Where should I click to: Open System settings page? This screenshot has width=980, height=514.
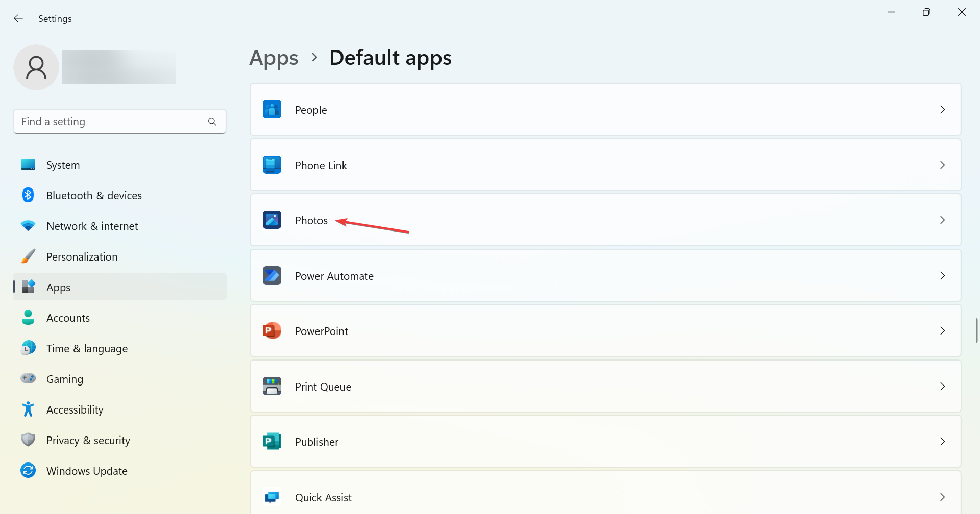(119, 165)
